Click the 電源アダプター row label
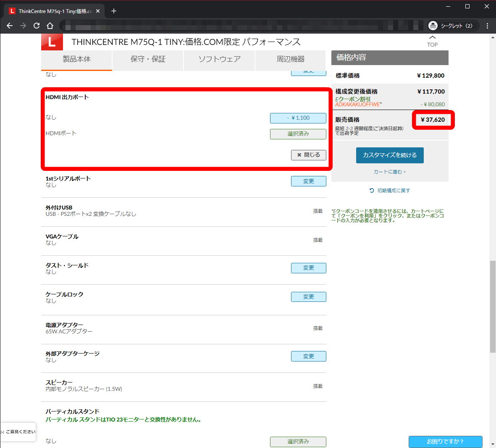Image resolution: width=496 pixels, height=448 pixels. pyautogui.click(x=65, y=325)
